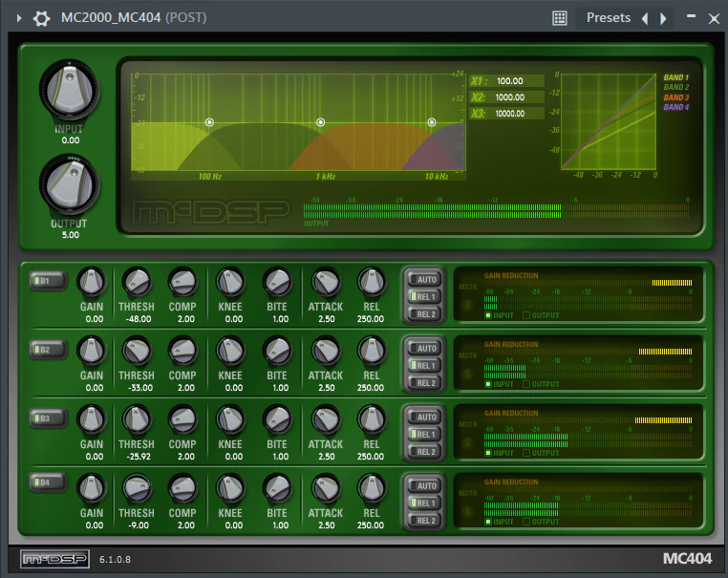Screen dimensions: 728x578
Task: Toggle the band 1 MSTR button
Action: pos(467,287)
